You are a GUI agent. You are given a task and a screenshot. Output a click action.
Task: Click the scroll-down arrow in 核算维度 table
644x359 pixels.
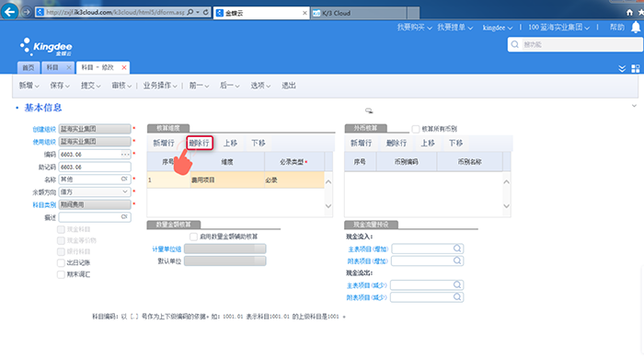pos(328,206)
